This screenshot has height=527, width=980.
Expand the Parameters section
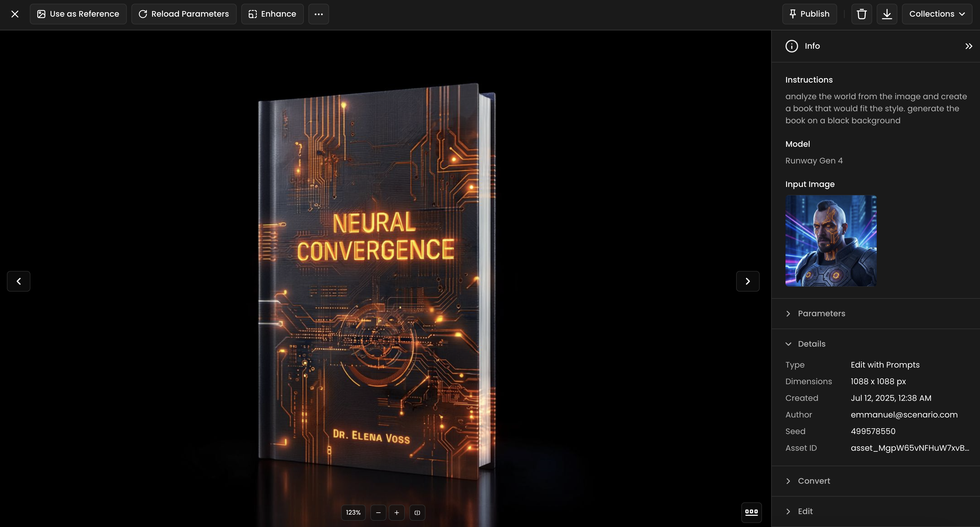pyautogui.click(x=821, y=313)
